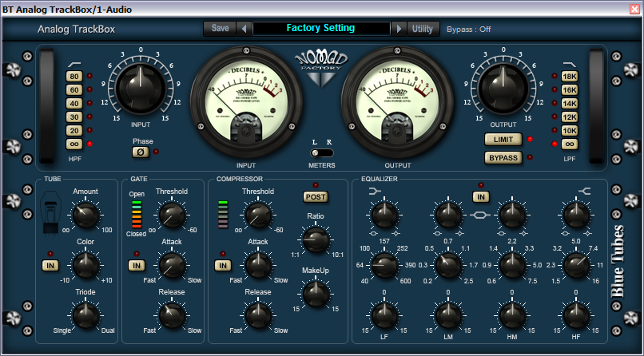The width and height of the screenshot is (644, 356).
Task: Enable the GATE section IN button
Action: [137, 266]
